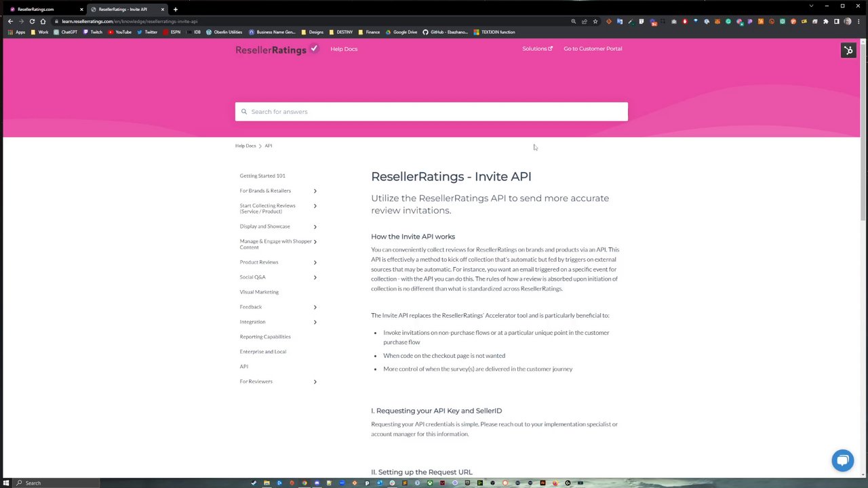Viewport: 868px width, 488px height.
Task: Open the ESPN bookmark
Action: [x=172, y=32]
